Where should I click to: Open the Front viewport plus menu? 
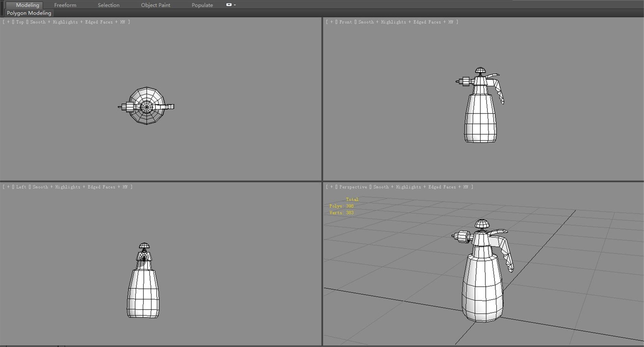tap(332, 22)
